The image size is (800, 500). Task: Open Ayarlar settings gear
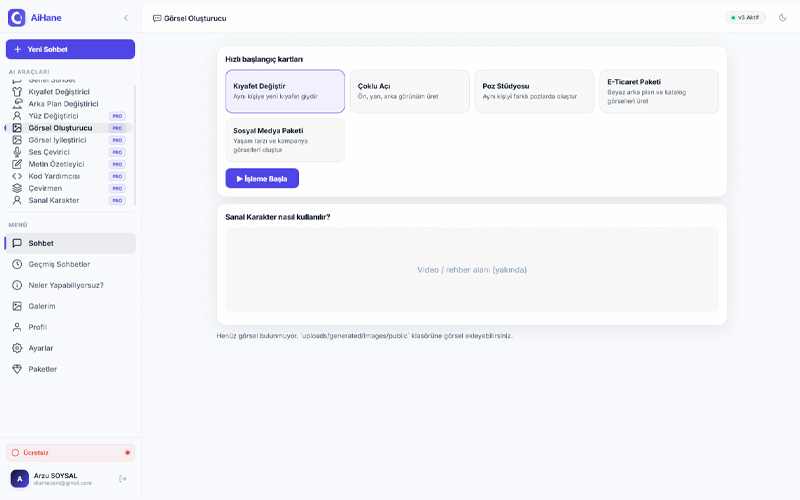coord(17,348)
